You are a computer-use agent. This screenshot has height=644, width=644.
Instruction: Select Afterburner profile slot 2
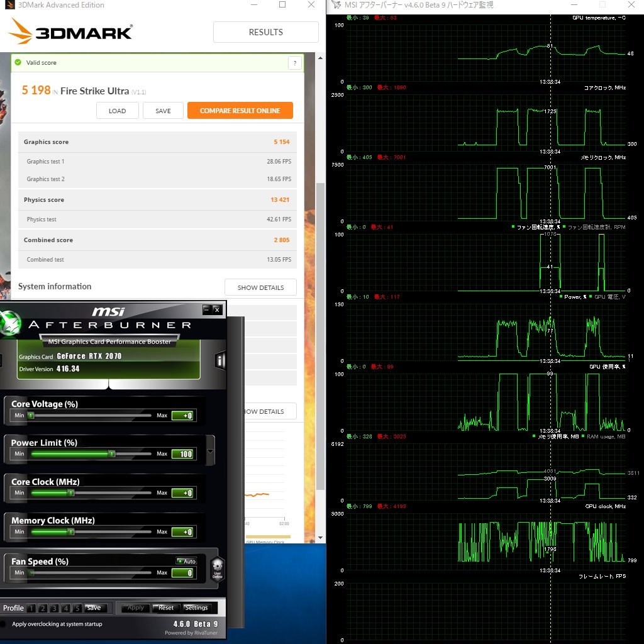43,608
